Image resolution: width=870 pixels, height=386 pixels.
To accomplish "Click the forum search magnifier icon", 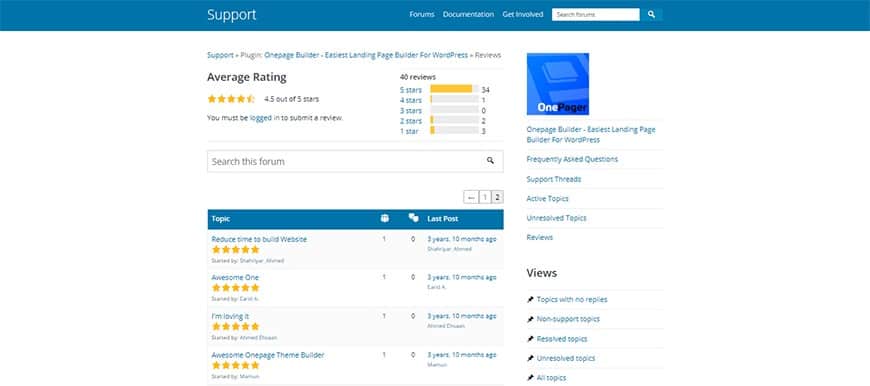I will click(490, 161).
